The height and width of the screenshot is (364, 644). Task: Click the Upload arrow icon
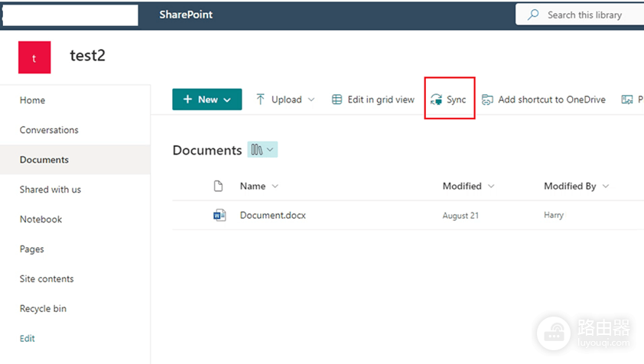point(260,99)
